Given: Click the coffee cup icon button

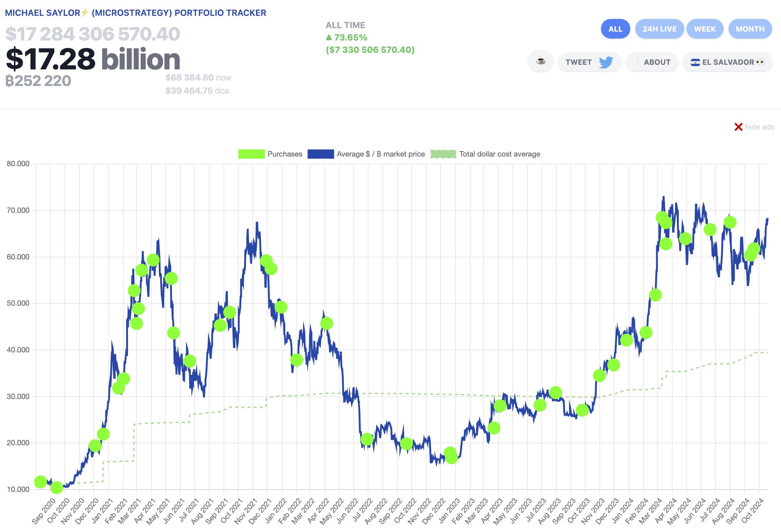Looking at the screenshot, I should pyautogui.click(x=540, y=62).
